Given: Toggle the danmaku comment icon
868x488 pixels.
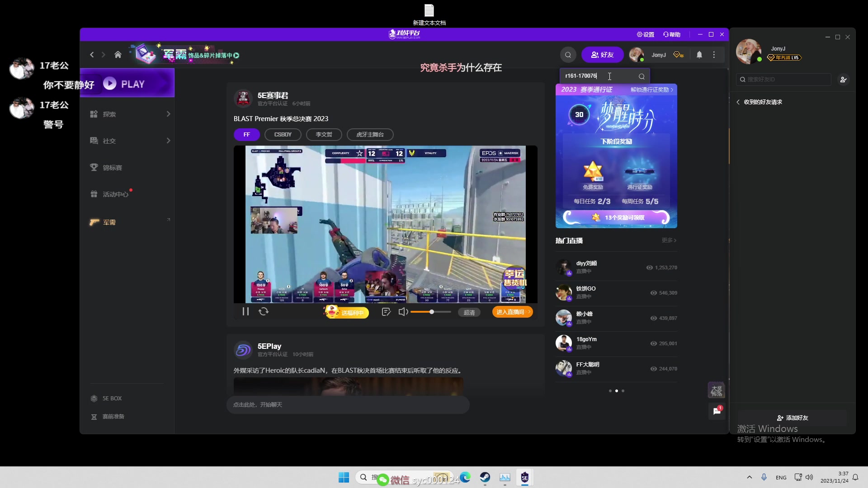Looking at the screenshot, I should click(x=386, y=312).
